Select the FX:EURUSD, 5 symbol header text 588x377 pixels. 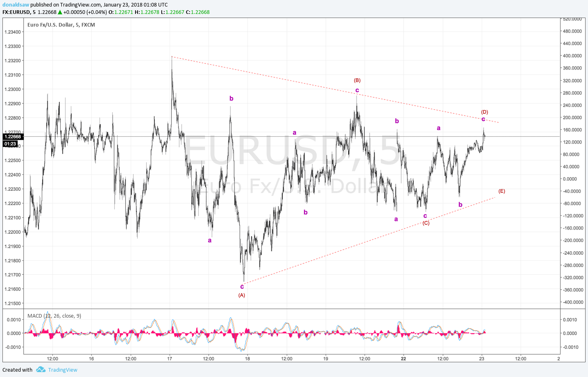coord(19,12)
